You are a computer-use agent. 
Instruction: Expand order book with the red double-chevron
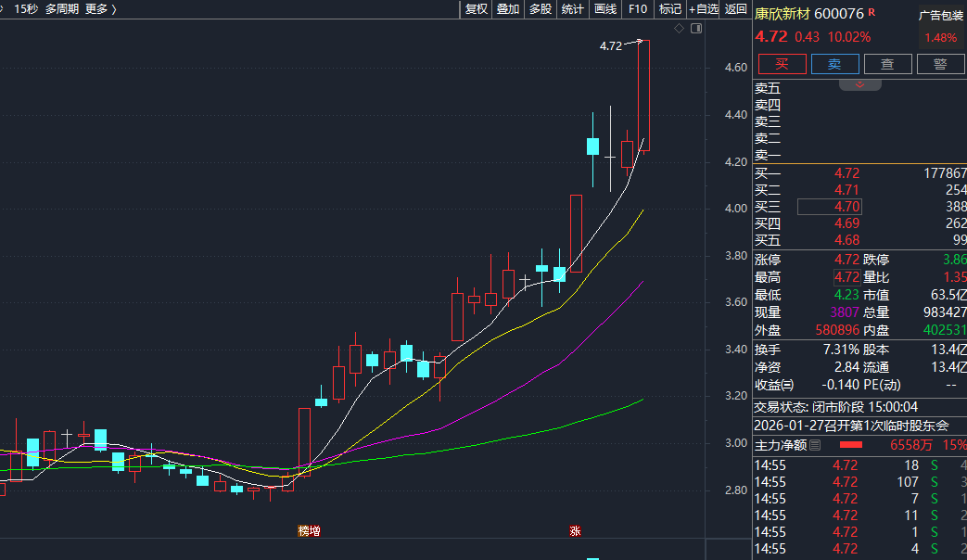pyautogui.click(x=859, y=84)
